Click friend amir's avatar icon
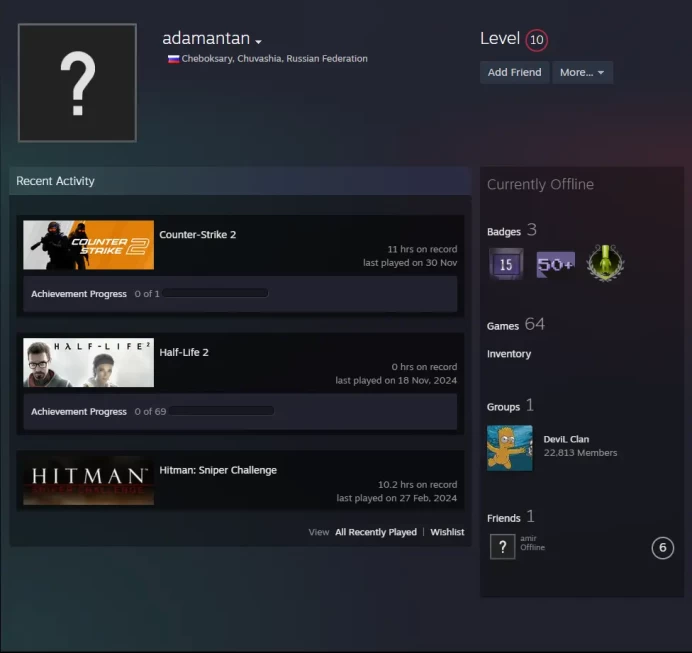 click(503, 547)
